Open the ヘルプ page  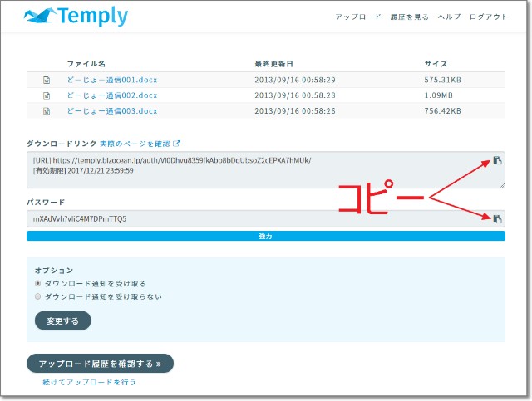coord(449,17)
